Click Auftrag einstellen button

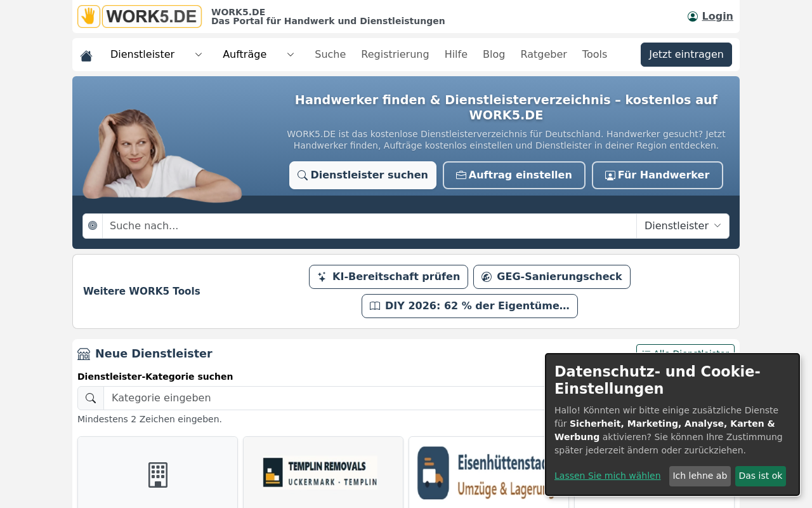point(514,175)
